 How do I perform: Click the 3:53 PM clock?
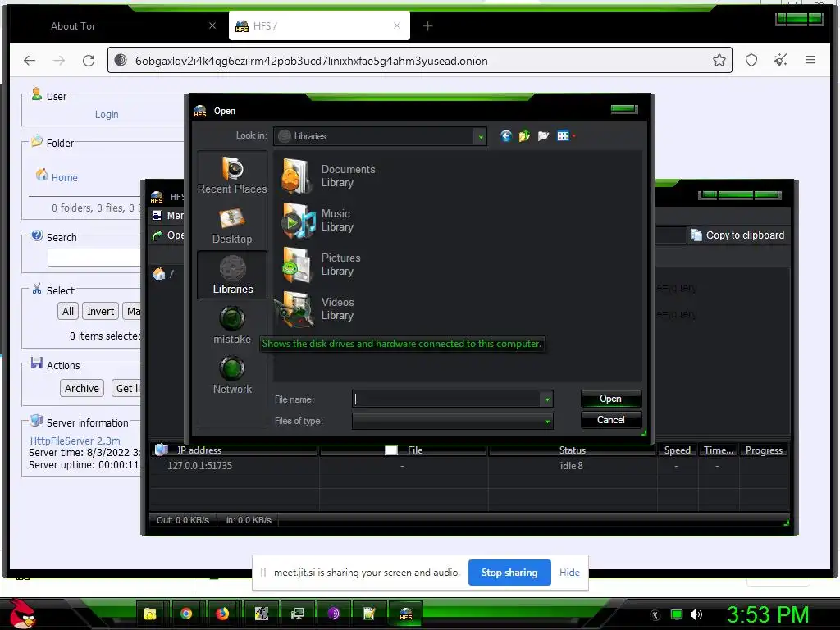pos(767,614)
